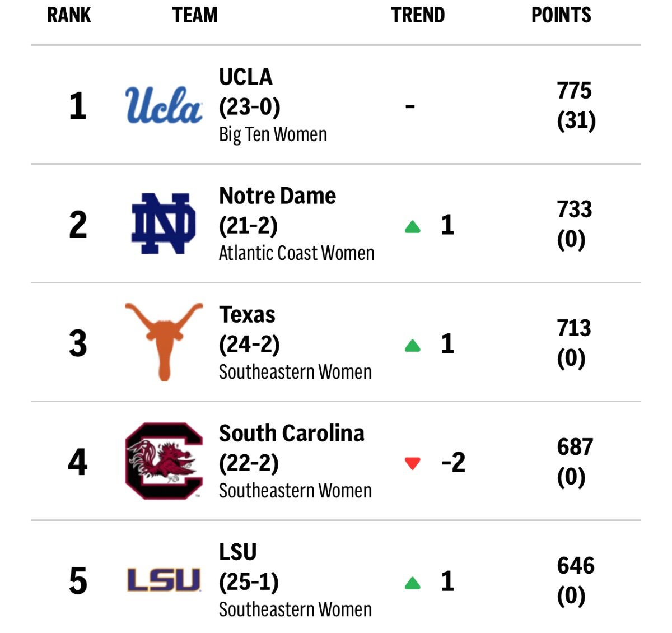Click LSU's green up trend arrow
The height and width of the screenshot is (633, 672).
[x=413, y=583]
